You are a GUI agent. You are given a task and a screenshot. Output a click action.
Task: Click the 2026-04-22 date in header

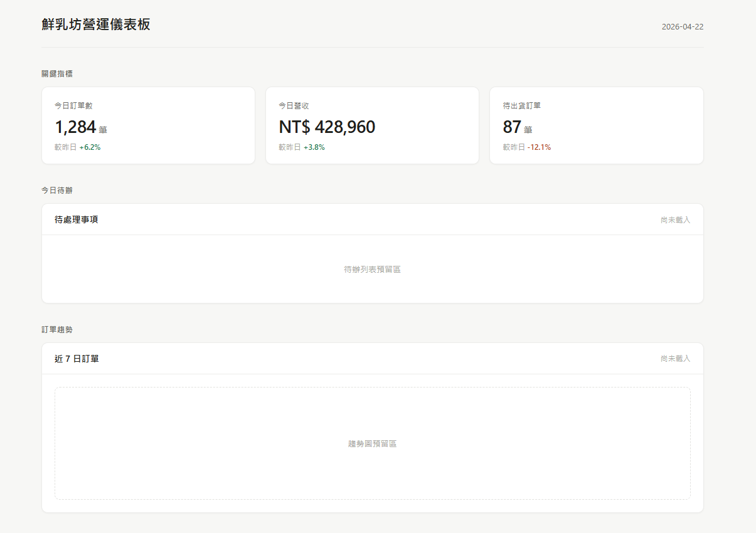click(x=682, y=27)
